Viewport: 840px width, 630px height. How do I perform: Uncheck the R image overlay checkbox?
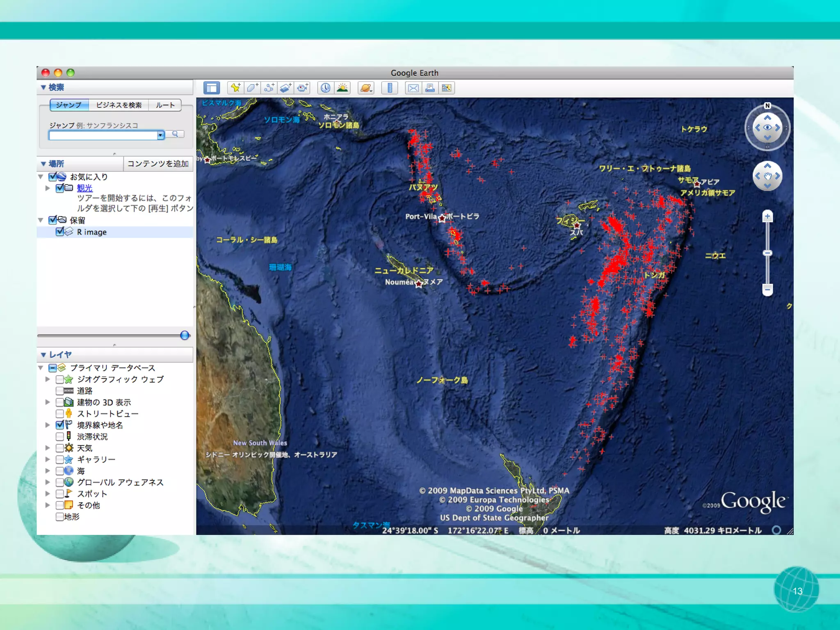[60, 232]
